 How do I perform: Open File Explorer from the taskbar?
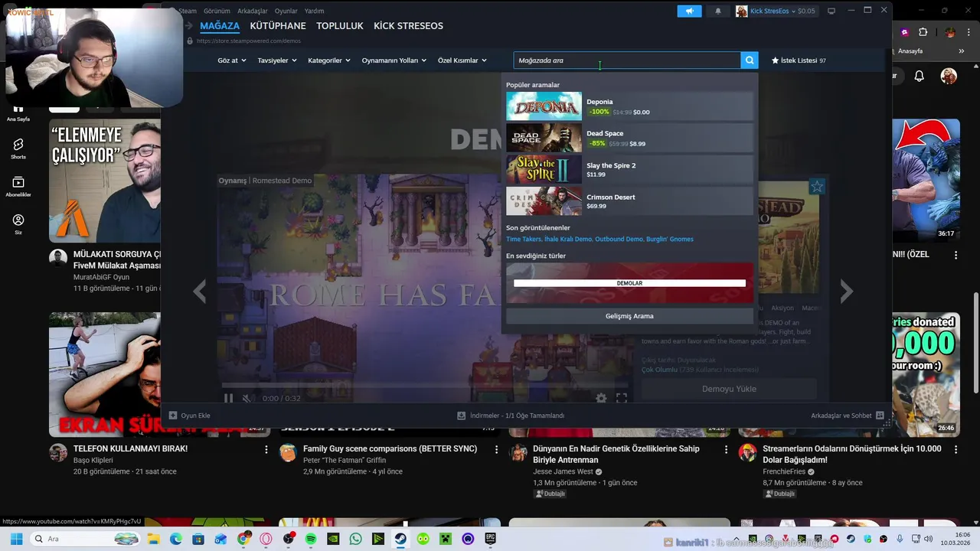[153, 539]
